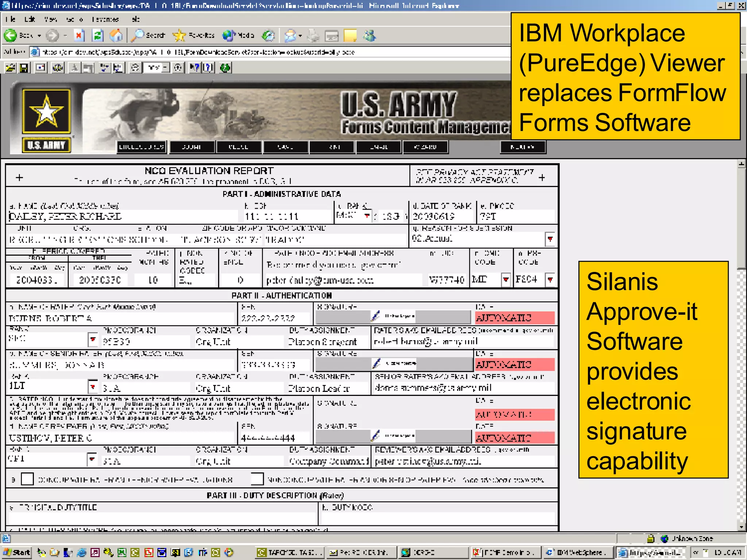This screenshot has width=747, height=560.
Task: Refresh the page using the green arrows icon
Action: click(x=97, y=35)
